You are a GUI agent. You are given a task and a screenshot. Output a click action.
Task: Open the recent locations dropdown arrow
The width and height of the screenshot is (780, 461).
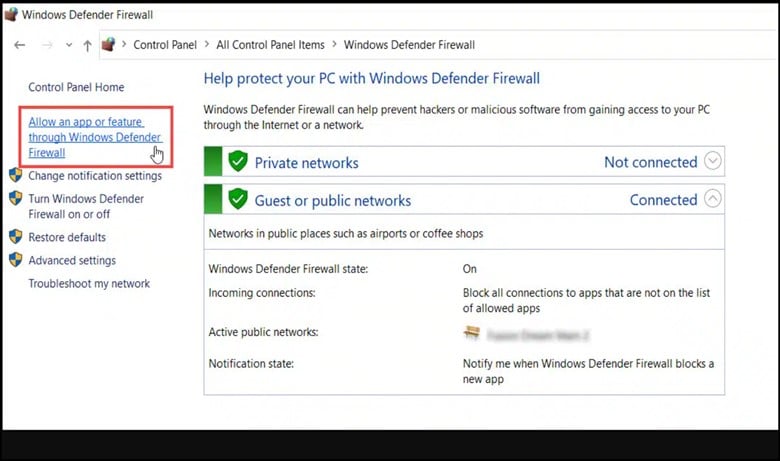(x=69, y=45)
